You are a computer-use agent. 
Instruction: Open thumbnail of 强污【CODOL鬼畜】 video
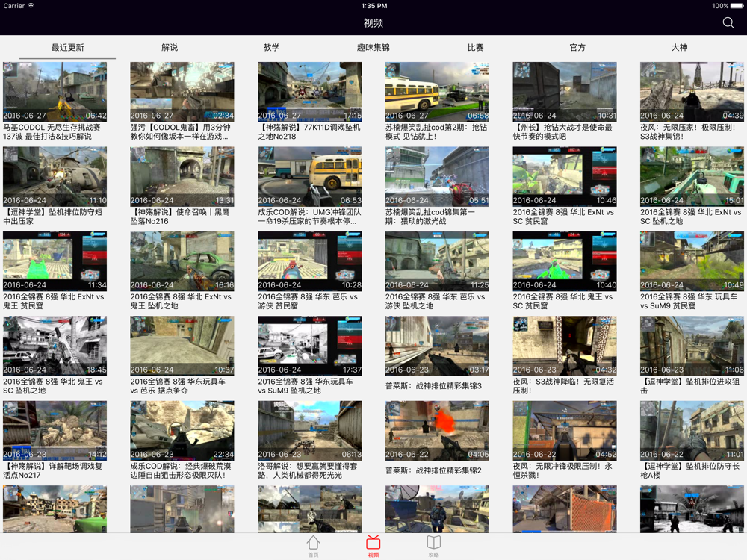click(x=182, y=91)
